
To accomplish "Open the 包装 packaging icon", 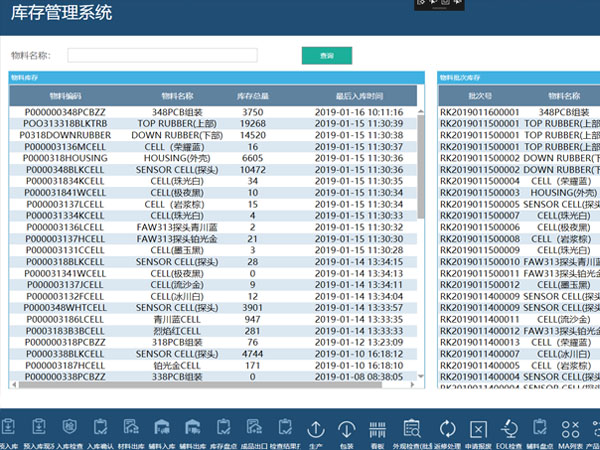I will pyautogui.click(x=347, y=428).
